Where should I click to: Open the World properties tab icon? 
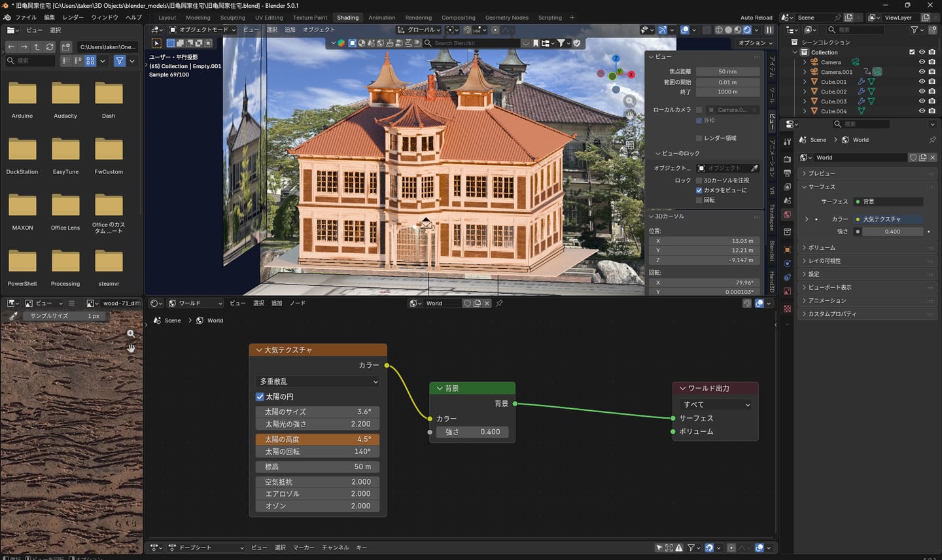point(787,215)
